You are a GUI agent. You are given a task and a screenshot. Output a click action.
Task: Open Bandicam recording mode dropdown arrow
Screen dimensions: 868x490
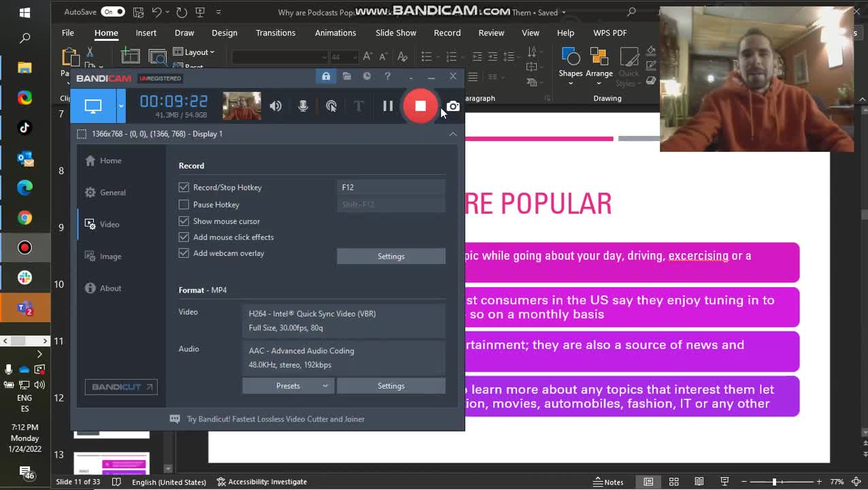pos(121,105)
